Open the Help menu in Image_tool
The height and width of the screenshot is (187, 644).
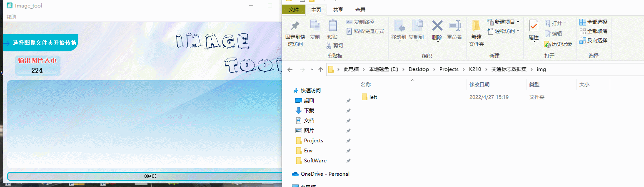(x=11, y=17)
